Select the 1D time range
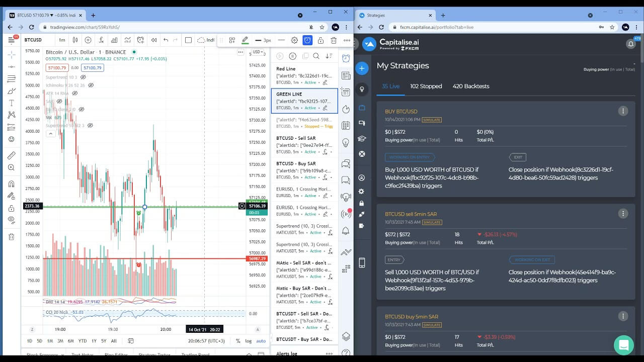Viewport: 644px width, 362px height. 30,341
